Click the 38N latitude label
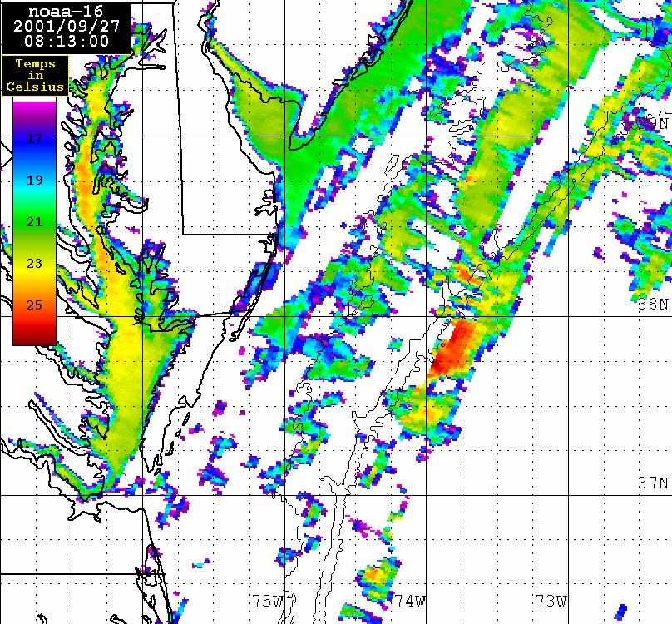 653,304
